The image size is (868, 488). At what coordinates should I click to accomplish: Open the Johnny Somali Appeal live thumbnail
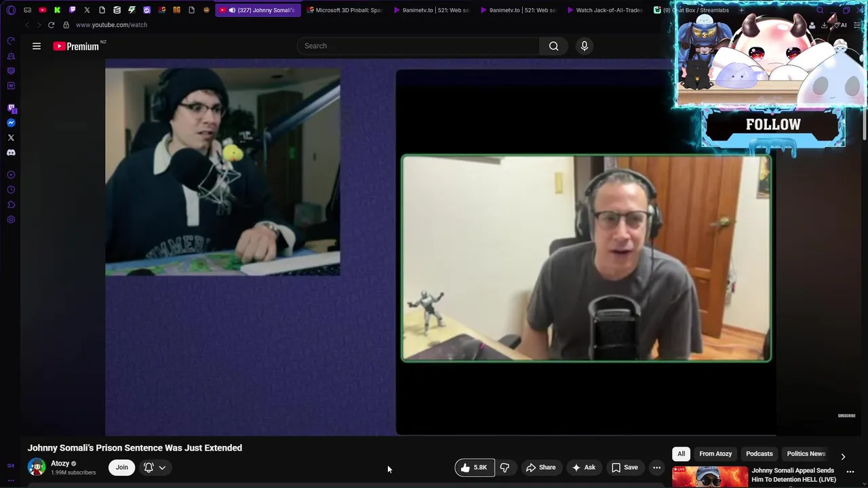(710, 476)
